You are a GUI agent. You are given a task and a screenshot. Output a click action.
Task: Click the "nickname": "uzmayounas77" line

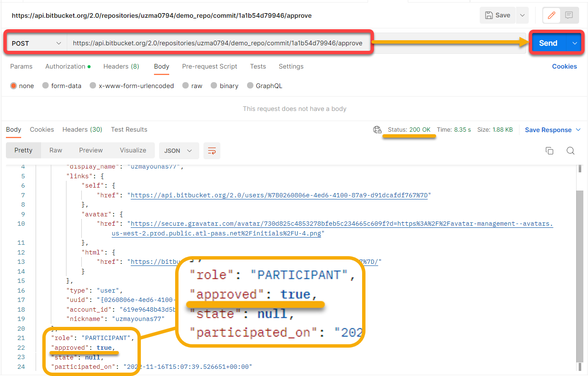pos(115,319)
